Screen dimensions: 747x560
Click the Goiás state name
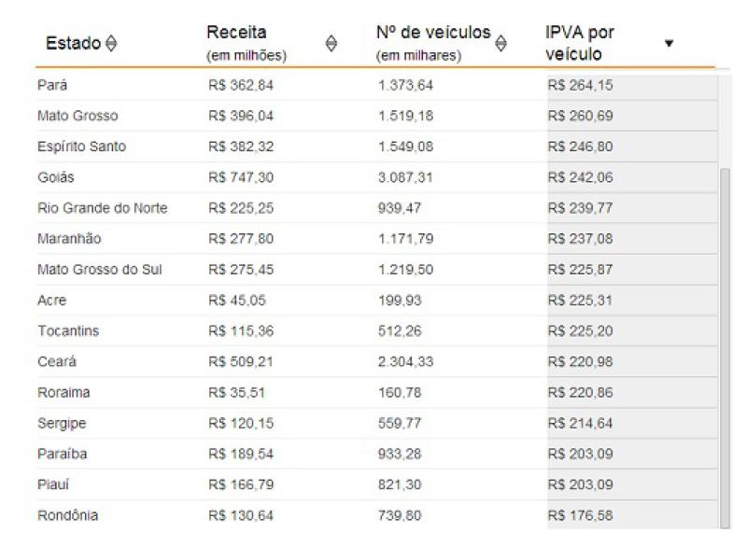click(54, 177)
